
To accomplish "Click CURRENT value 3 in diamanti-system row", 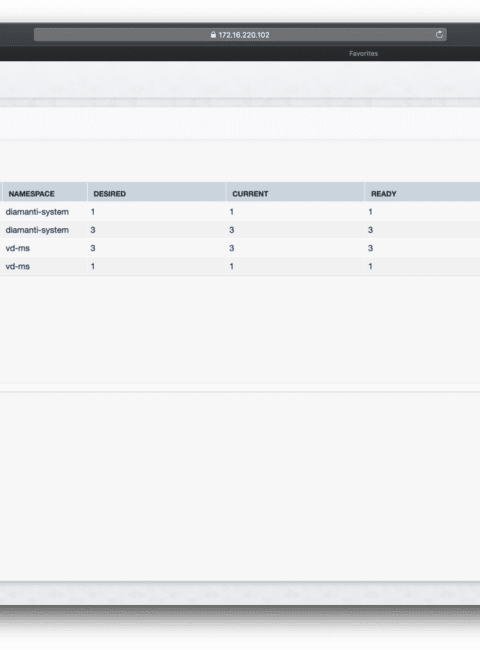I will point(232,230).
